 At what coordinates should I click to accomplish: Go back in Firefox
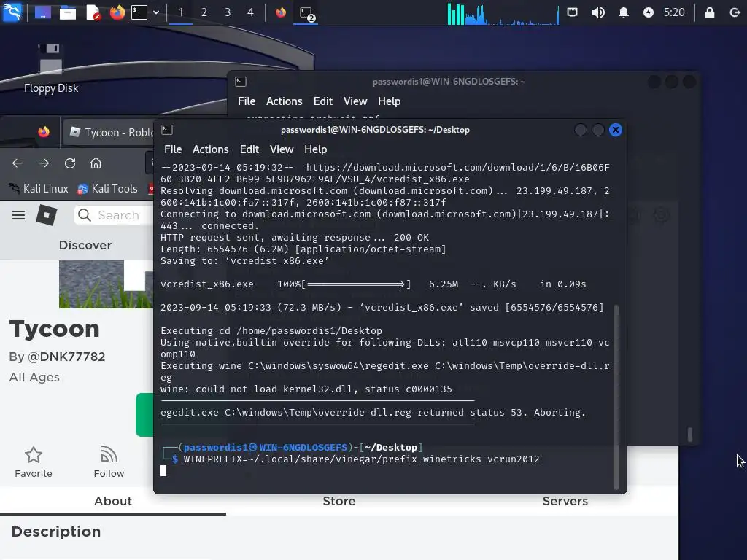18,163
